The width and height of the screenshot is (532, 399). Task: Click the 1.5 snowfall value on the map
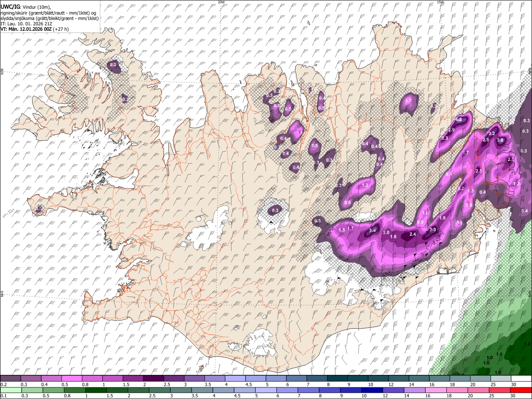coord(342,230)
